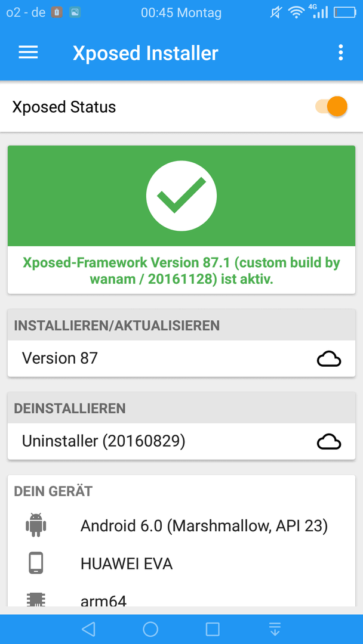Tap the HUAWEI EVA device row
The height and width of the screenshot is (644, 363).
click(x=181, y=564)
